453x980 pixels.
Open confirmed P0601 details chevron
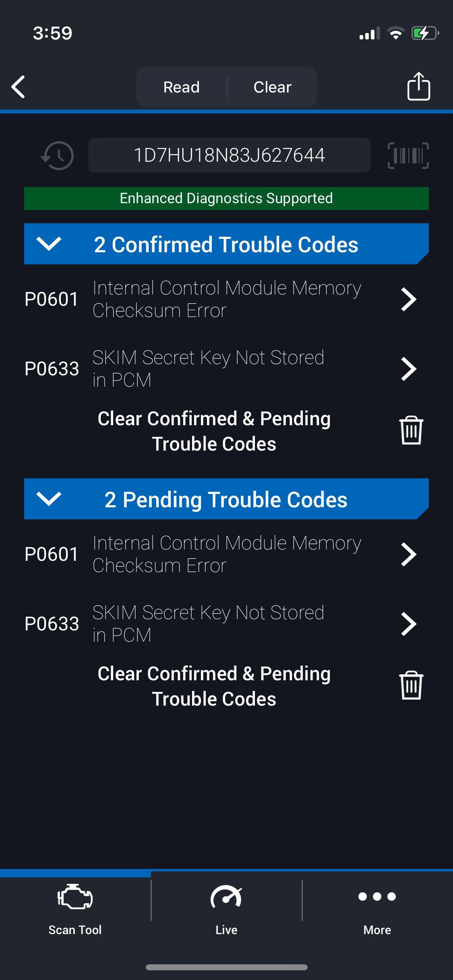409,299
